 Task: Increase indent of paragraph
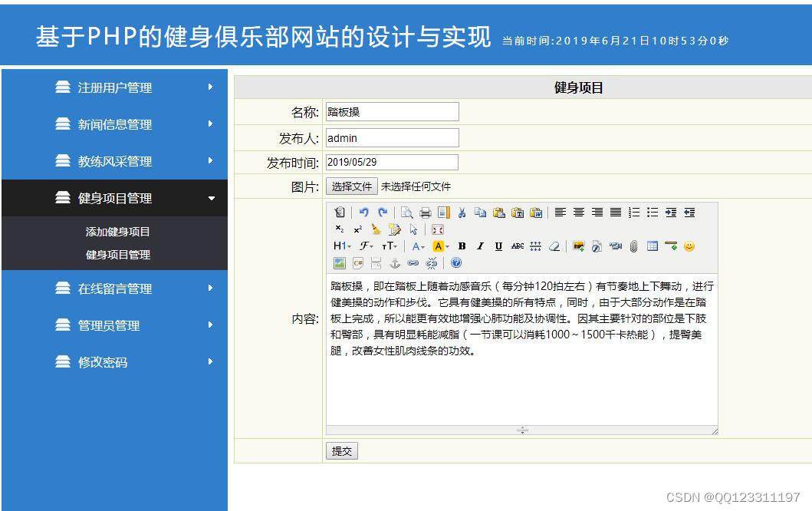671,213
